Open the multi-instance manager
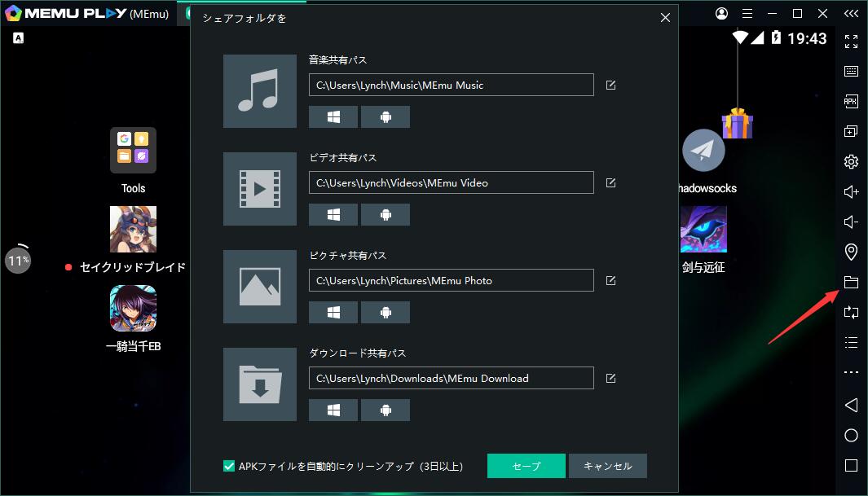The height and width of the screenshot is (496, 868). click(x=851, y=131)
